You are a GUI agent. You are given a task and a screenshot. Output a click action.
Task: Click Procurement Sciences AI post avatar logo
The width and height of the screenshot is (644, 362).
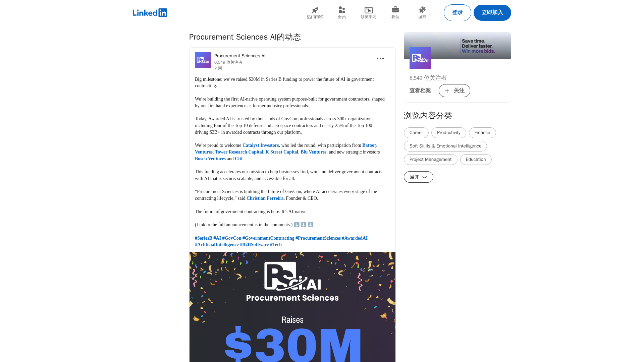(x=203, y=60)
